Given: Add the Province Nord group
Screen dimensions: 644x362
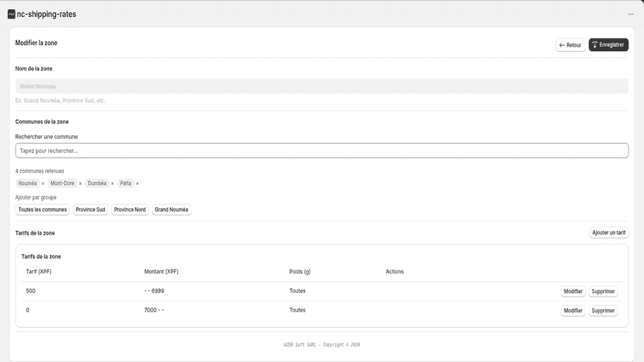Looking at the screenshot, I should point(130,210).
